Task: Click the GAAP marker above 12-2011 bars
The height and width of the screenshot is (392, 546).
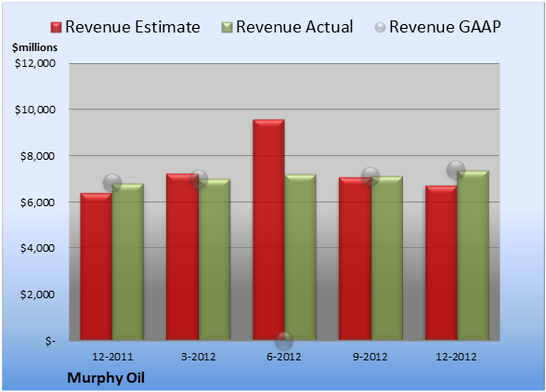Action: [x=112, y=183]
